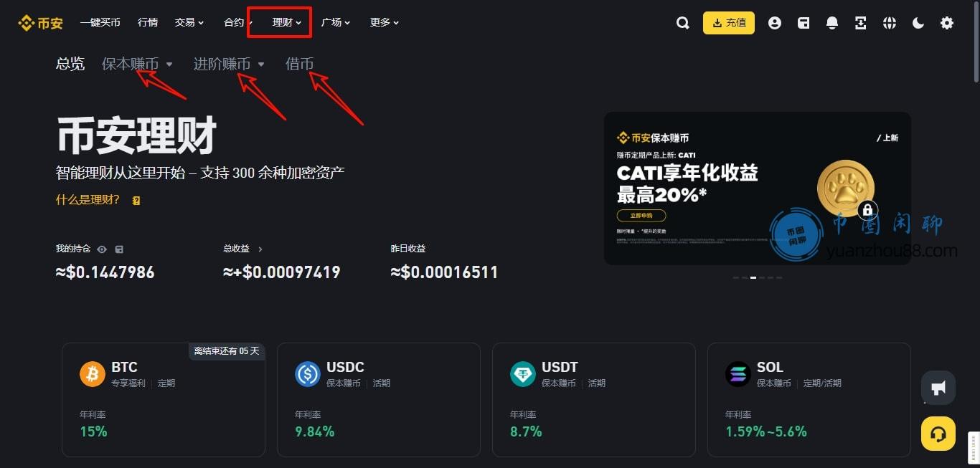Screen dimensions: 980x468
Task: Open the wallet icon in header
Action: tap(804, 23)
